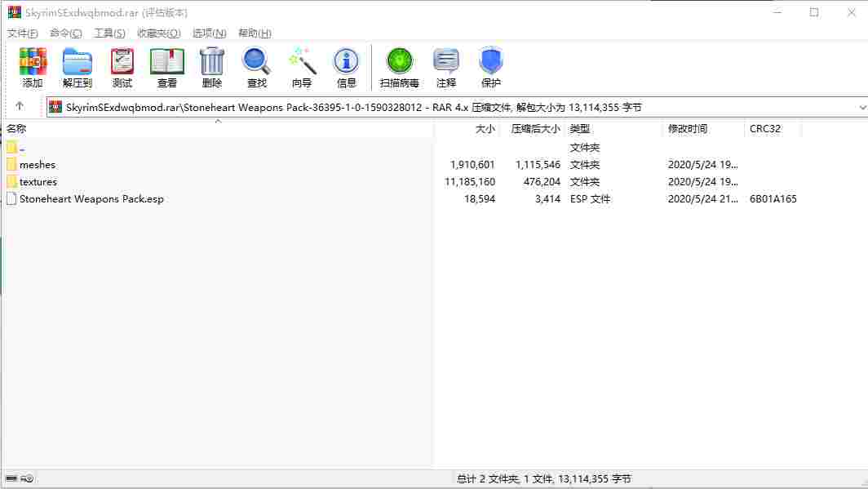
Task: Click the WinRAR icon in title bar
Action: pyautogui.click(x=15, y=12)
